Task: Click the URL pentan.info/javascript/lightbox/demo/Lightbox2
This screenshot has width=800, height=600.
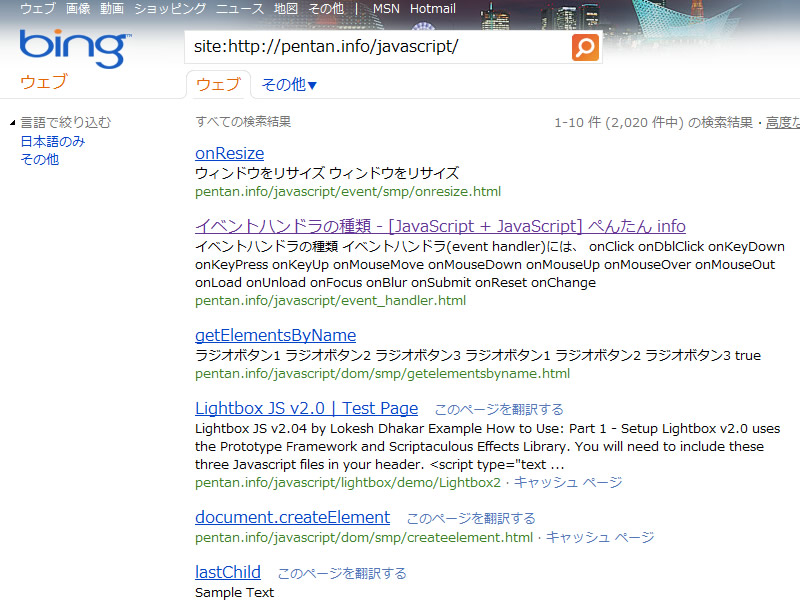Action: click(x=348, y=482)
